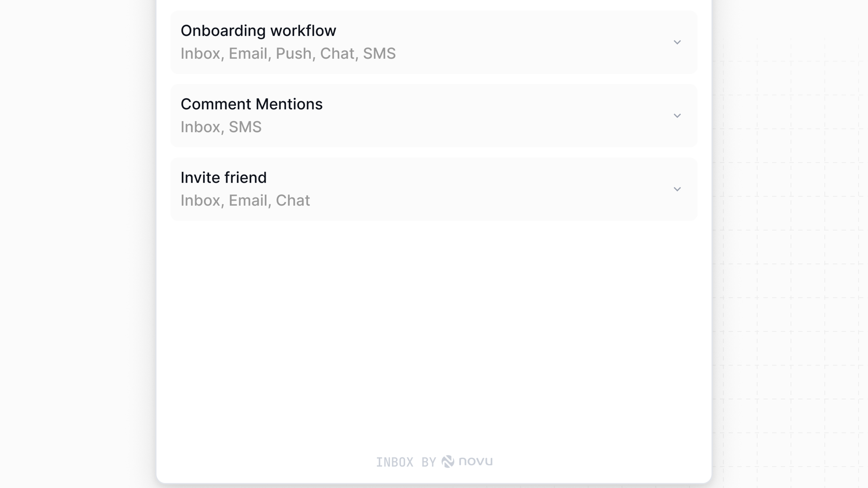Screen dimensions: 868x488
Task: Click the Novu logo icon in the footer
Action: (448, 462)
